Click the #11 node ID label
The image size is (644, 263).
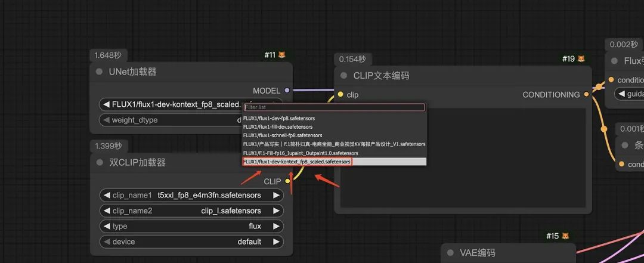click(x=270, y=55)
